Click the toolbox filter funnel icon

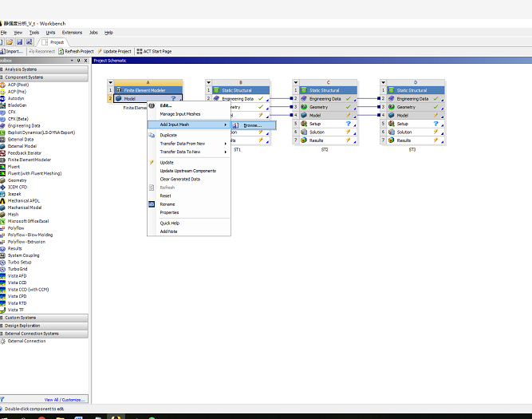[x=2, y=399]
